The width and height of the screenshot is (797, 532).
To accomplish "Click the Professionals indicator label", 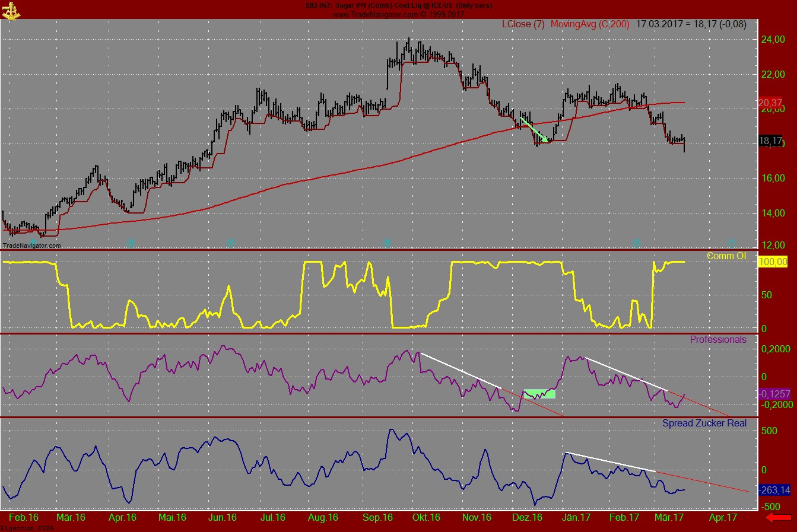I will click(x=717, y=340).
